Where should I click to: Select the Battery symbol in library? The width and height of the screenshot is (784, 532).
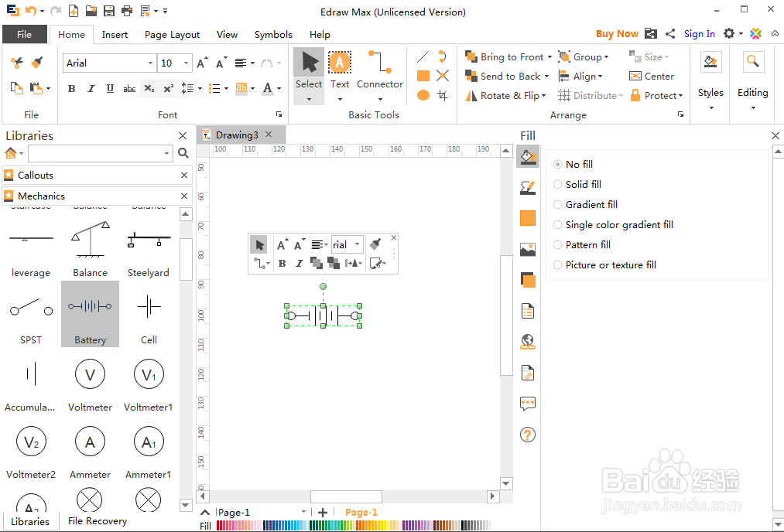point(90,314)
